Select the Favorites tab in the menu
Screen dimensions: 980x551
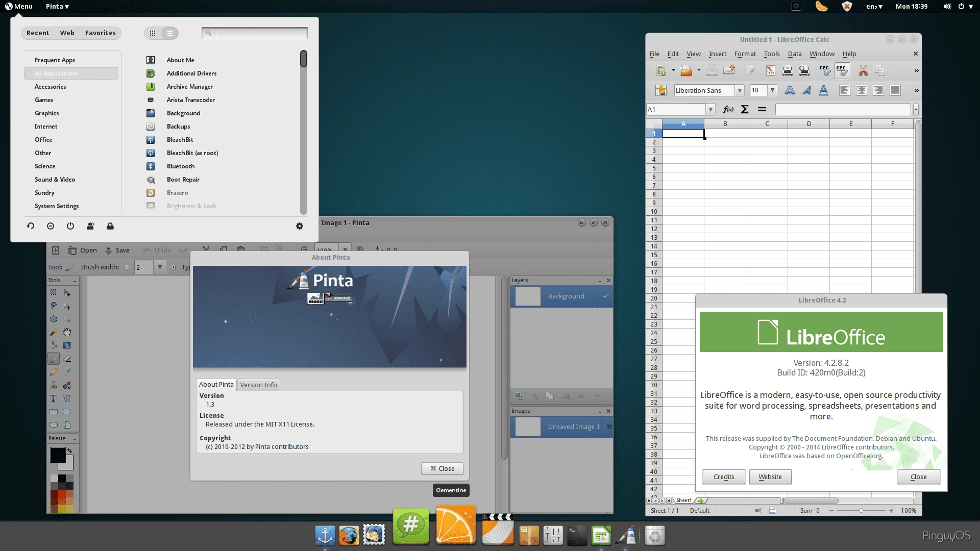pos(101,33)
